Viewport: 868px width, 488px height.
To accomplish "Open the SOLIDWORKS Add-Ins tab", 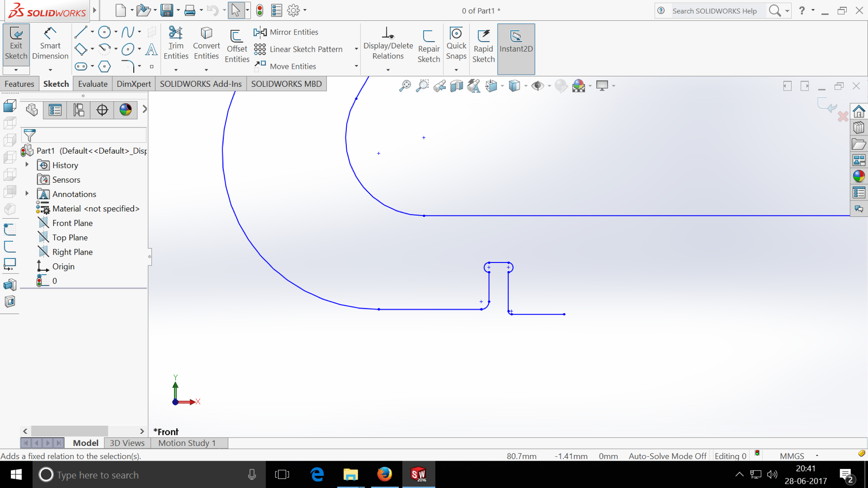I will pos(201,84).
